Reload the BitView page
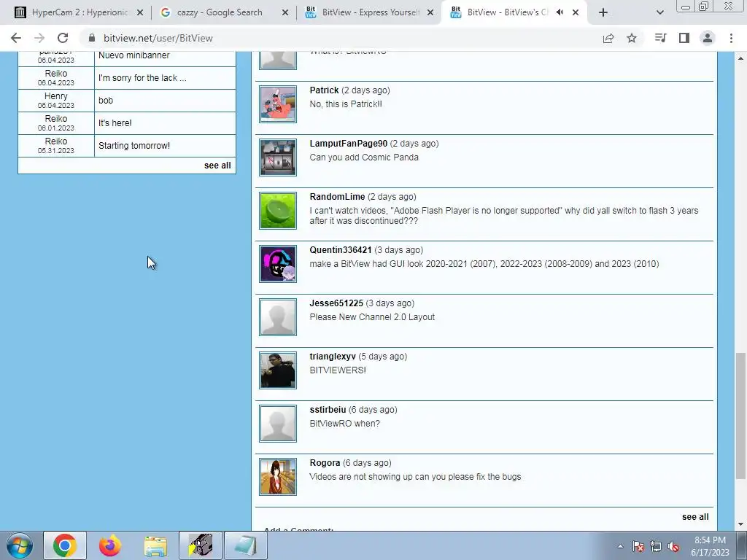Screen dimensions: 747x560 [63, 38]
